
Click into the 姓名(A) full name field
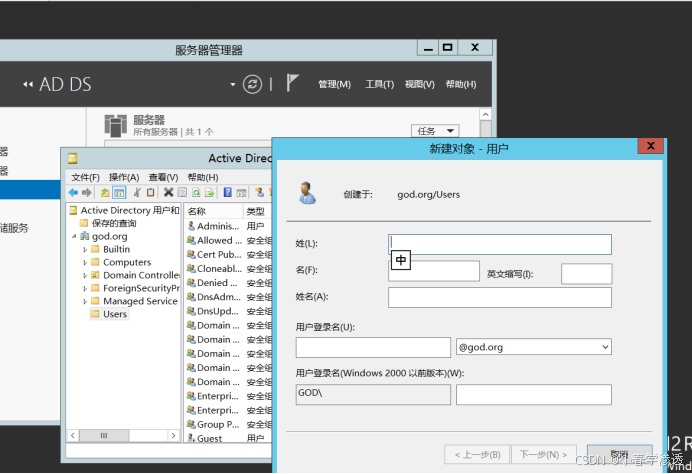(x=500, y=297)
